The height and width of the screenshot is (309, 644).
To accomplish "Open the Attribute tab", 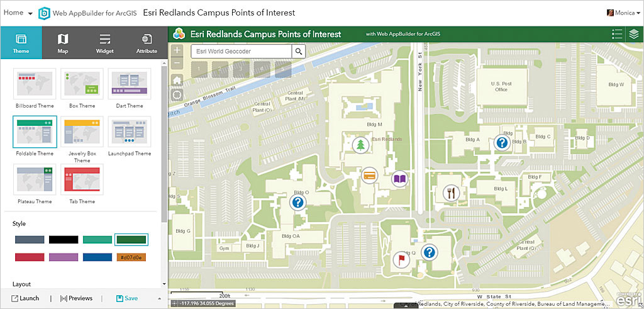I will 147,43.
